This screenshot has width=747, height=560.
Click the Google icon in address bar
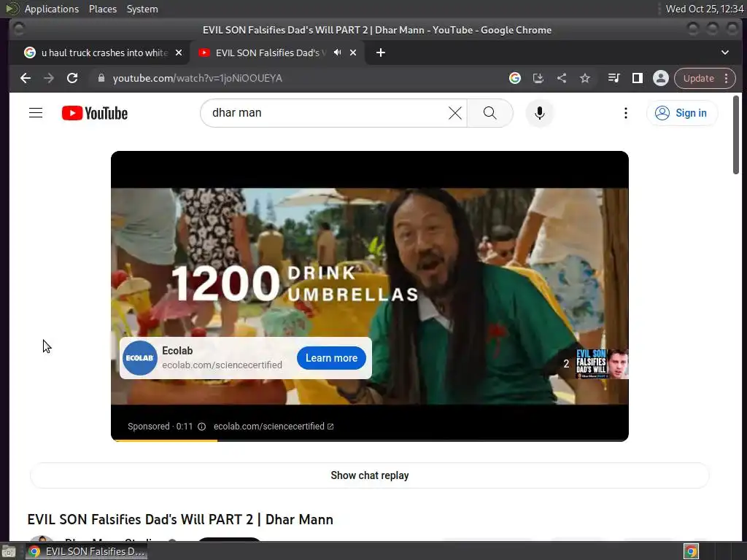click(514, 78)
